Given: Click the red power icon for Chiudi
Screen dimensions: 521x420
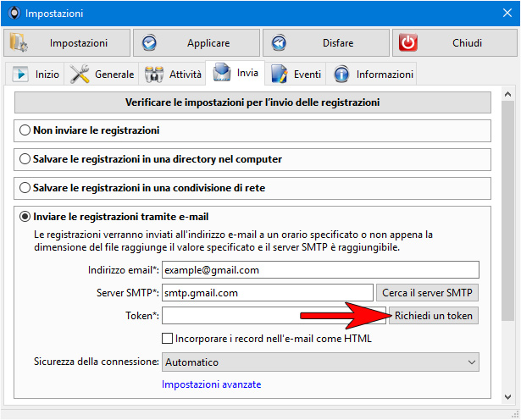Looking at the screenshot, I should (x=408, y=43).
